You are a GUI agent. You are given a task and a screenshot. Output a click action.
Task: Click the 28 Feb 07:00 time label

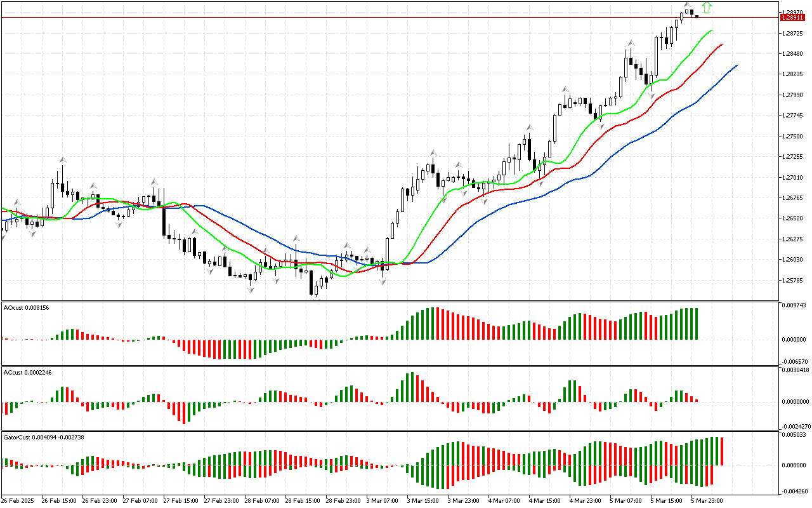pos(261,501)
